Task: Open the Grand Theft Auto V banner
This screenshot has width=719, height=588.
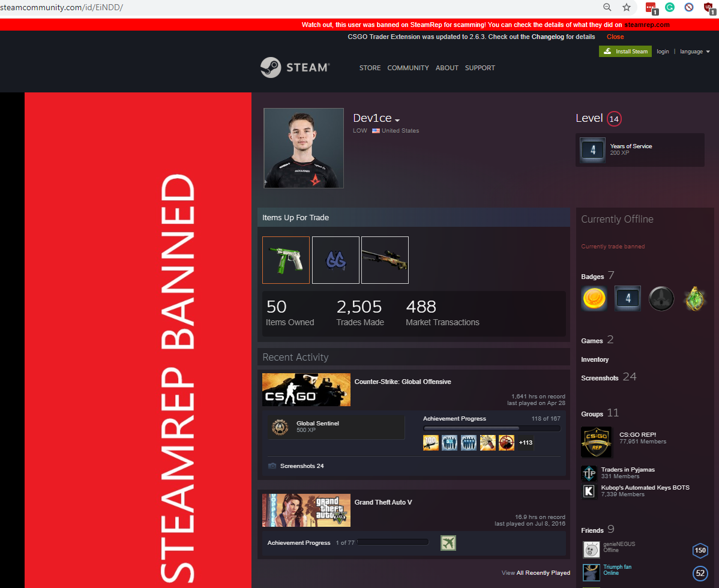Action: (x=306, y=510)
